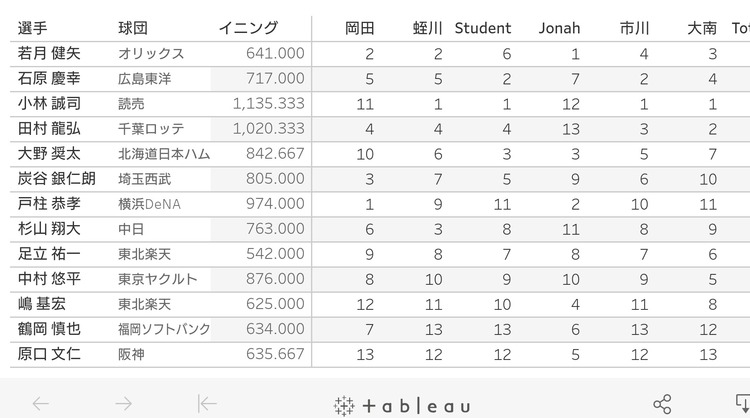Click the イニング column header

point(248,28)
